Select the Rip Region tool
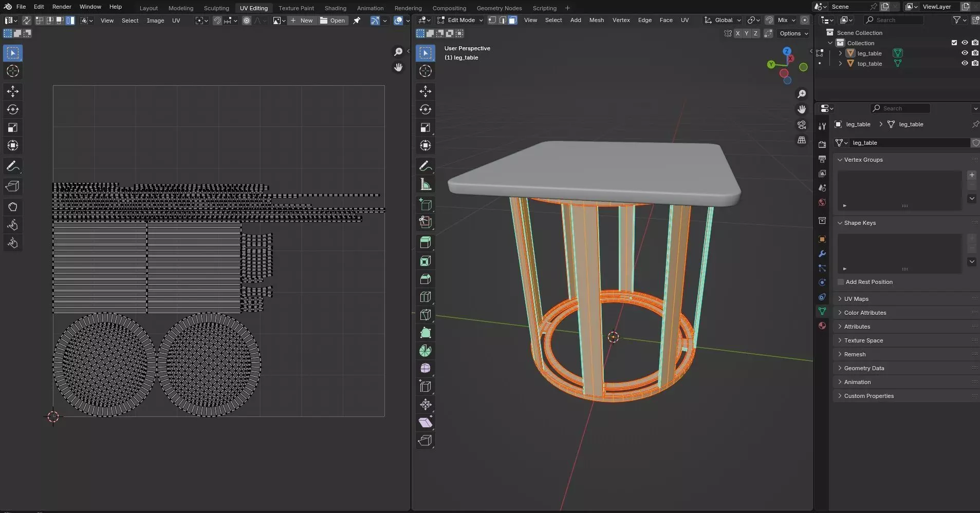This screenshot has height=513, width=980. pos(426,441)
